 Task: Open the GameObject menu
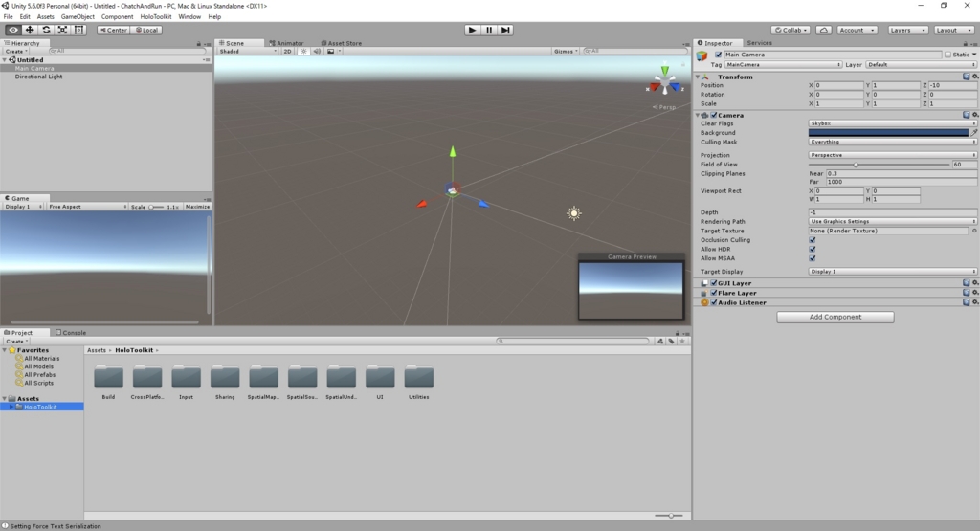coord(78,17)
